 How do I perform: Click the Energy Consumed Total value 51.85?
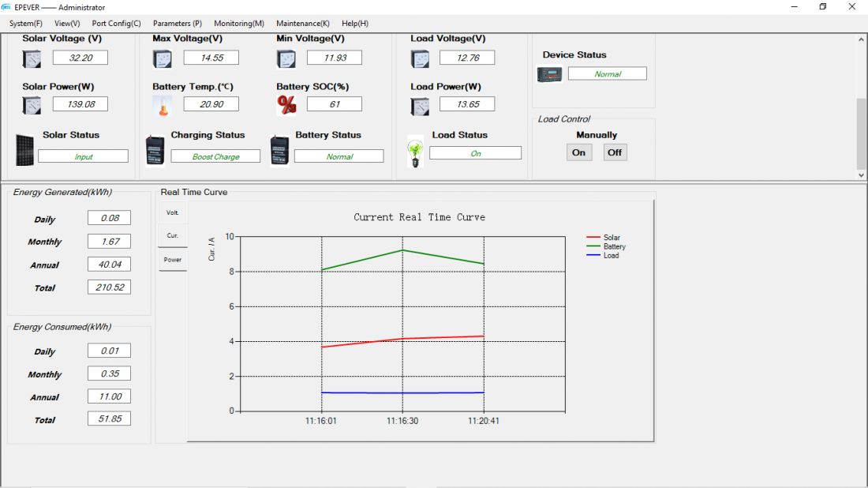109,419
